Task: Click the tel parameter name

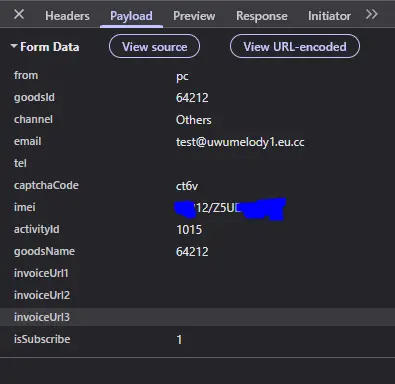Action: [x=20, y=163]
